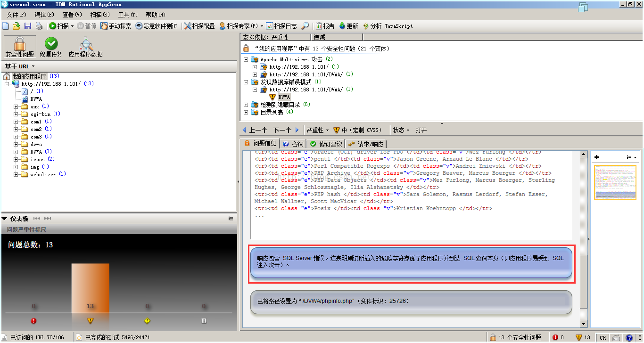
Task: Click 分析 JavaScript button
Action: [x=388, y=26]
